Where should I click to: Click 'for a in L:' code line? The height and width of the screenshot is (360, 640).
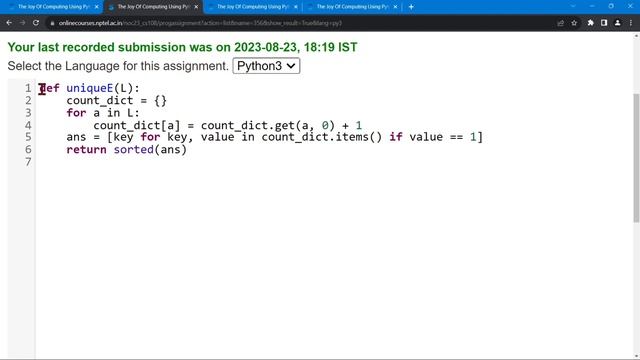coord(103,113)
